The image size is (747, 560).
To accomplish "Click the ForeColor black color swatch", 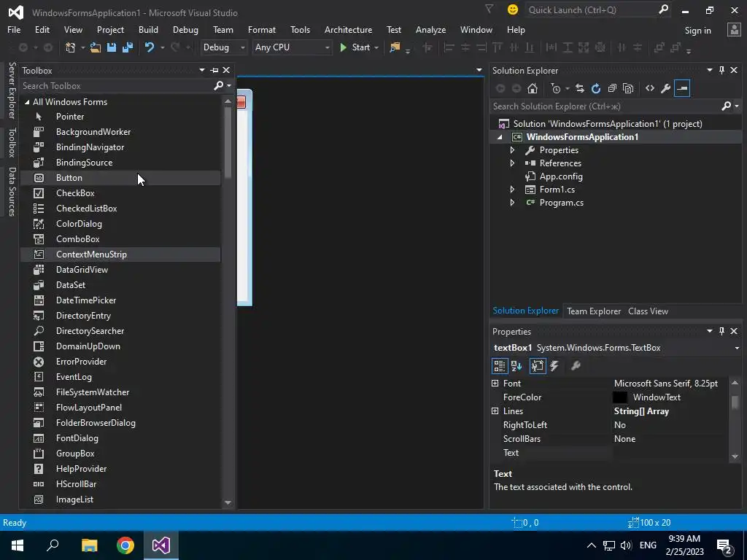I will click(620, 397).
